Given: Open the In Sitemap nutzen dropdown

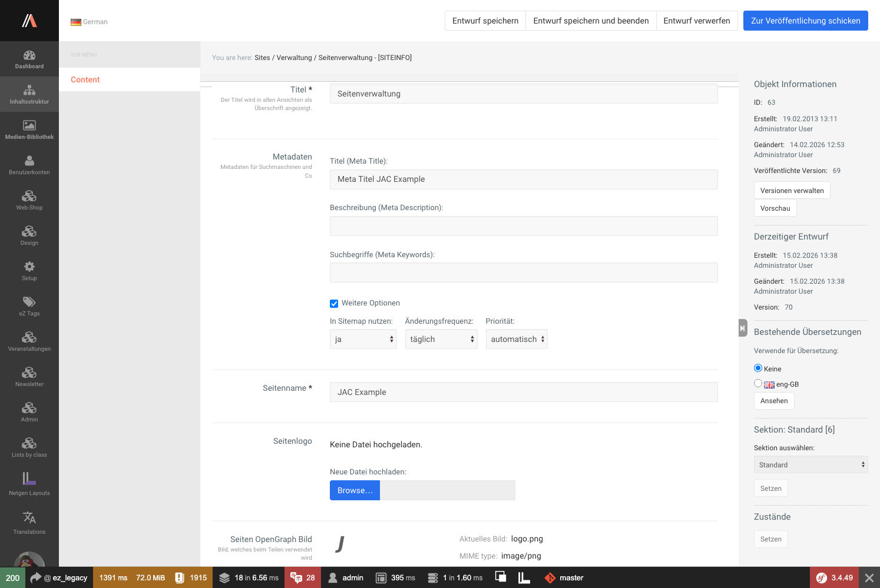Looking at the screenshot, I should point(363,339).
